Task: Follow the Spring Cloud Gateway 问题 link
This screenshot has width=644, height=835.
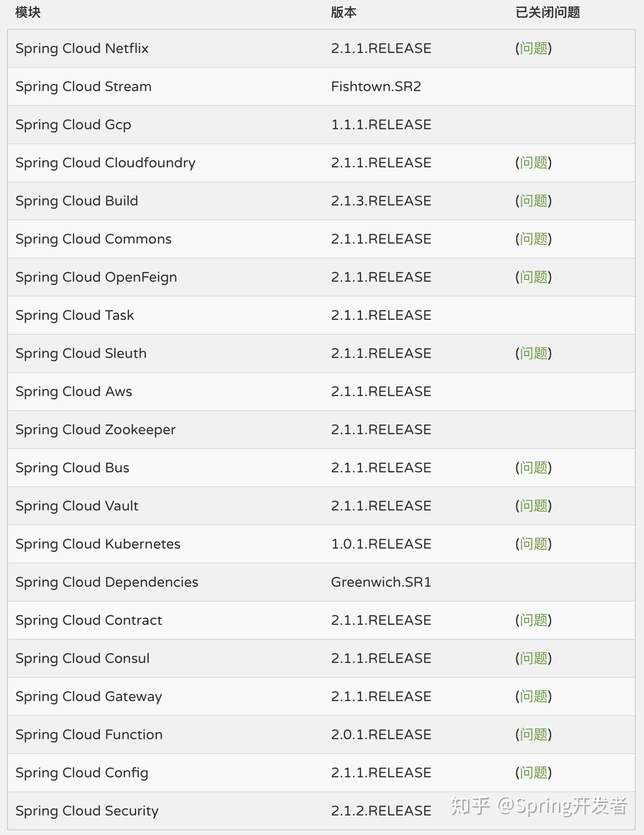Action: click(533, 696)
